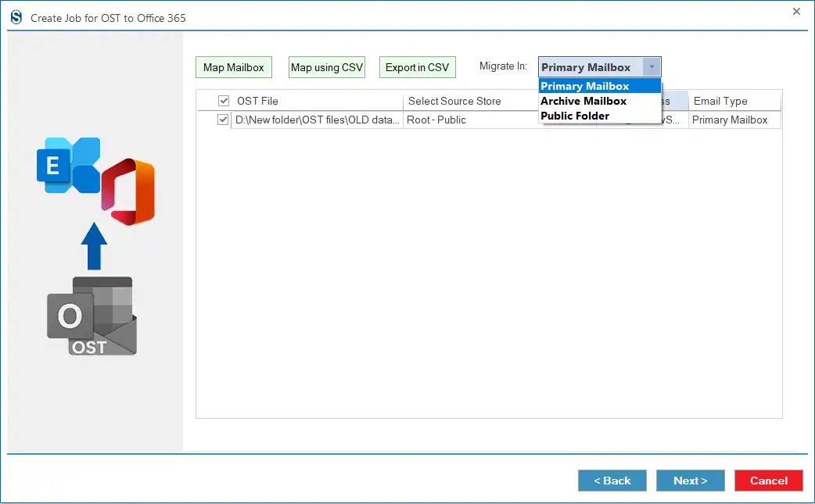Cancel the job creation
Viewport: 815px width, 504px height.
[769, 481]
